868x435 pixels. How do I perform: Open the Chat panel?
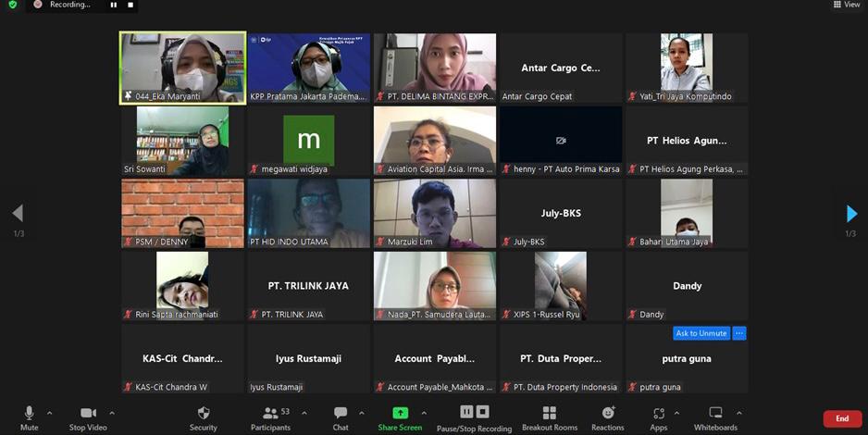pos(341,413)
